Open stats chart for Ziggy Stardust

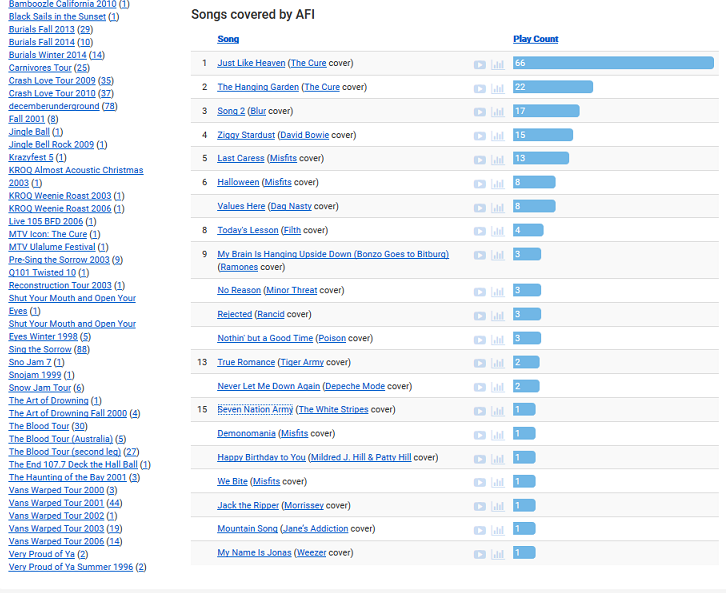point(498,136)
